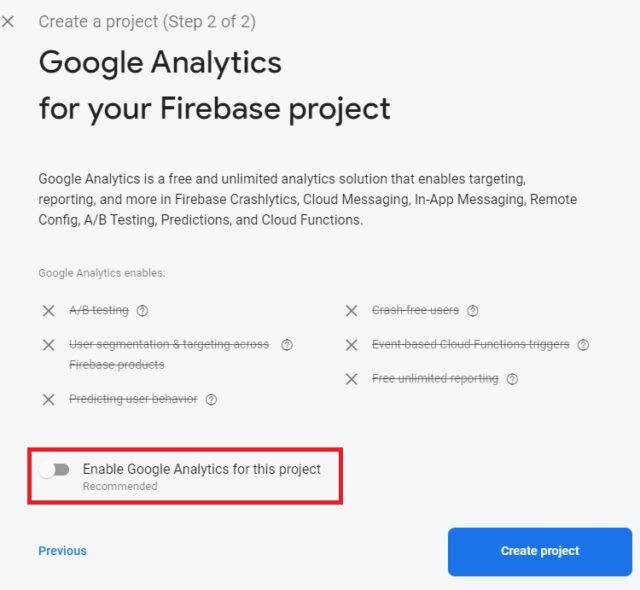Go back with Previous link
The height and width of the screenshot is (590, 640).
pyautogui.click(x=62, y=551)
